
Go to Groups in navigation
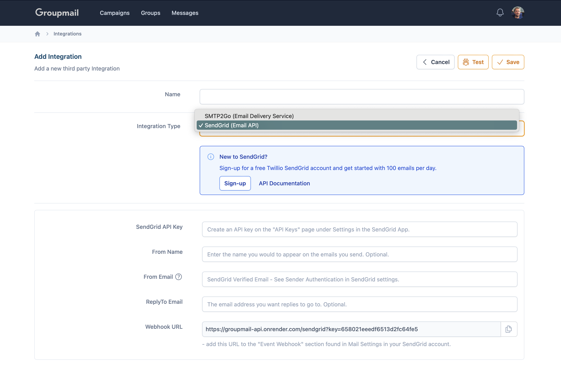click(x=151, y=13)
